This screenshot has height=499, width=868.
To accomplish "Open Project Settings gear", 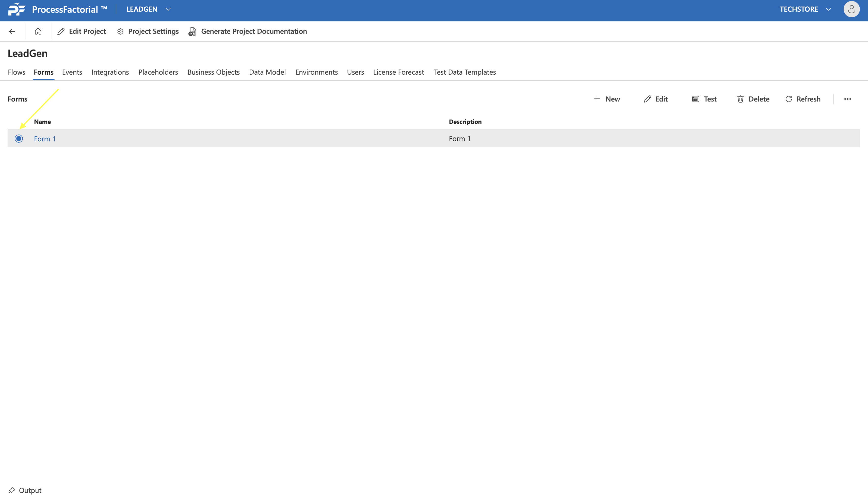I will pyautogui.click(x=120, y=31).
